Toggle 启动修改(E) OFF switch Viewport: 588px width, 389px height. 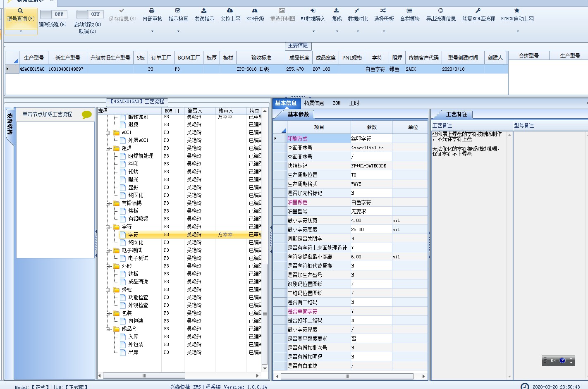89,14
